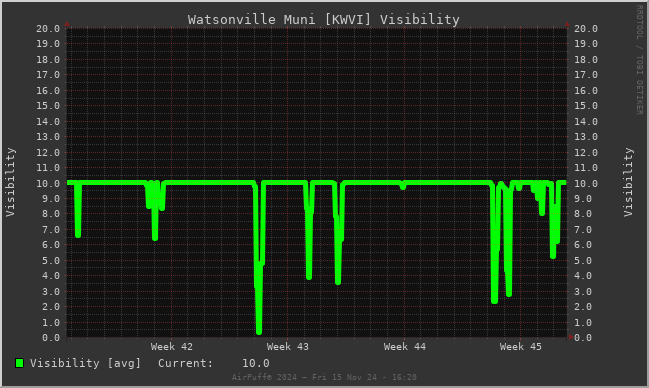Click the 'Visibility [avg]' legend text

[85, 363]
